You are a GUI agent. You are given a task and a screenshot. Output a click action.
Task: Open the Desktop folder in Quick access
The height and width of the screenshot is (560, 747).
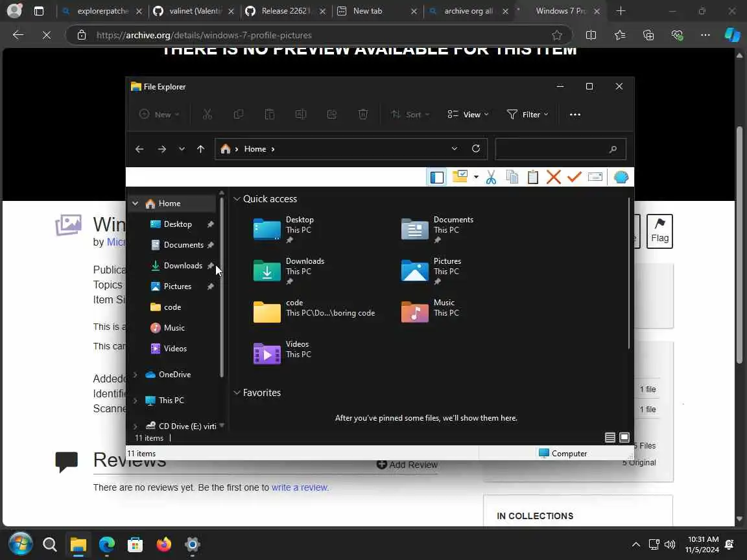(x=284, y=229)
